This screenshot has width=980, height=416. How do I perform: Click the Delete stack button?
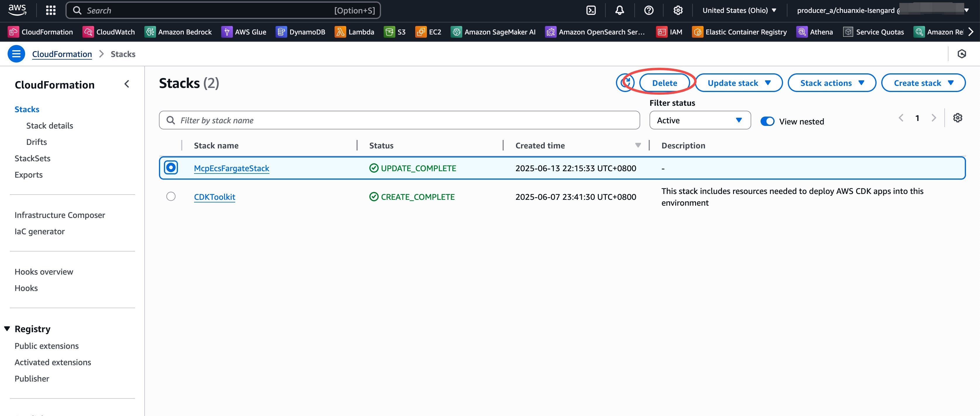664,83
